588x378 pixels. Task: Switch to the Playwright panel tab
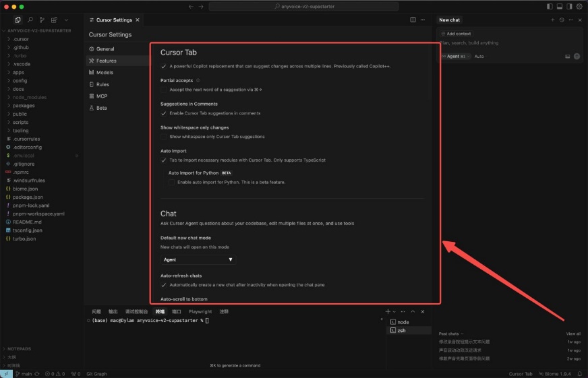coord(200,312)
